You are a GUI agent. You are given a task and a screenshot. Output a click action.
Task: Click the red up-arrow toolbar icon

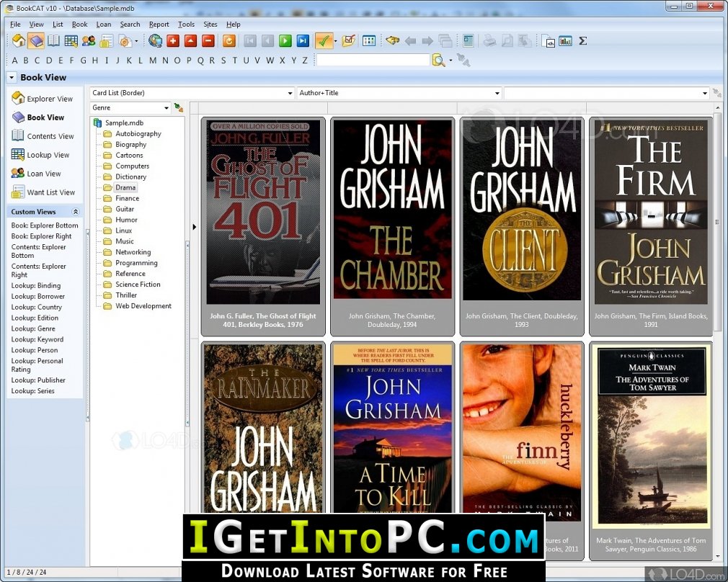(x=191, y=41)
